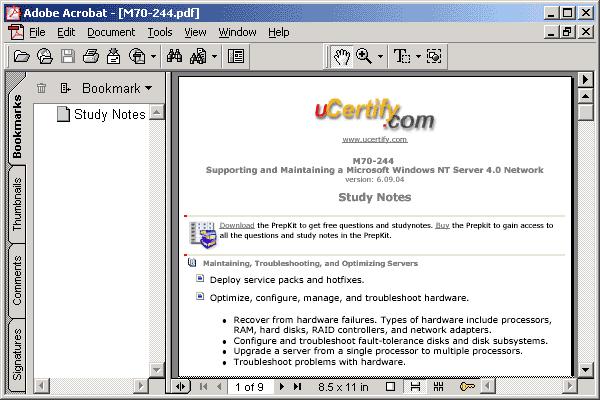Click the 8.5 x 11 in page size

(x=343, y=387)
